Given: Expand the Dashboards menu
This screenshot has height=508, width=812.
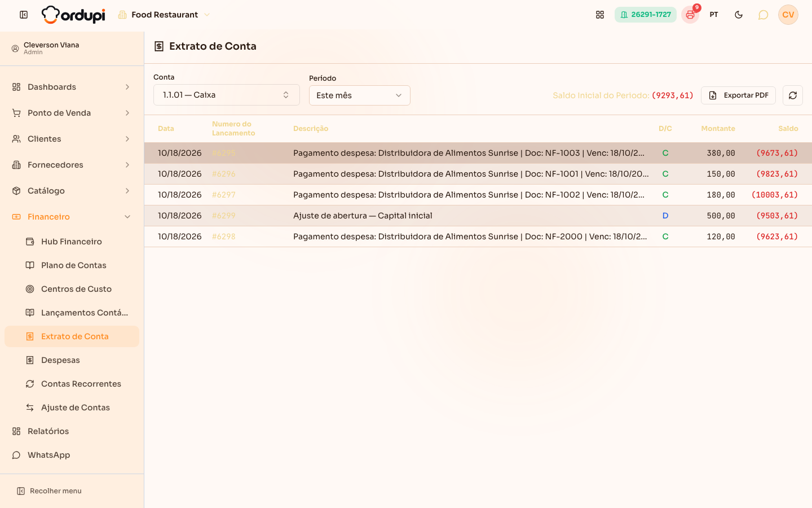Looking at the screenshot, I should tap(72, 87).
